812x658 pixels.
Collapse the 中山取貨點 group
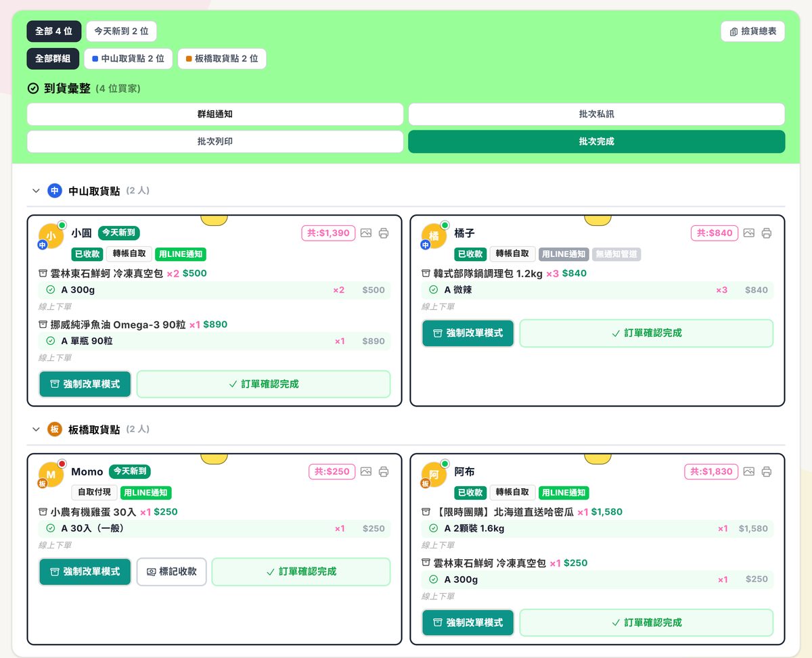tap(36, 191)
